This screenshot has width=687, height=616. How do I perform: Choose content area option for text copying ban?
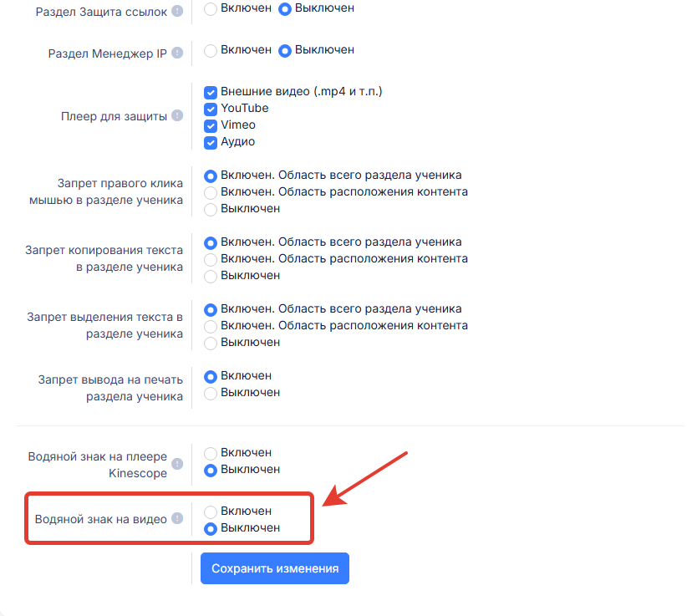point(211,259)
